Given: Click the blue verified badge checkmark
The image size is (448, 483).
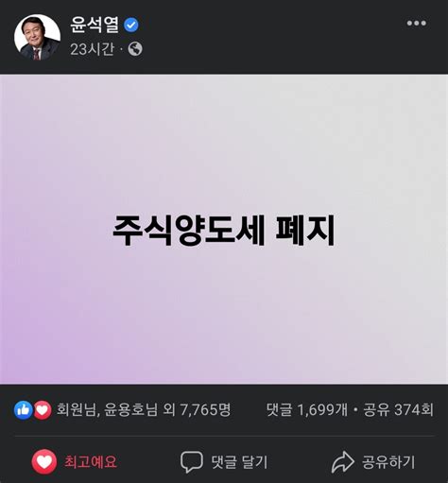Looking at the screenshot, I should coord(131,25).
